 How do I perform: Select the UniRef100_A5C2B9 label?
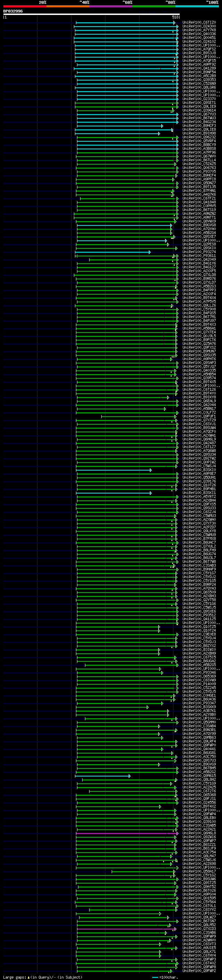(x=199, y=76)
